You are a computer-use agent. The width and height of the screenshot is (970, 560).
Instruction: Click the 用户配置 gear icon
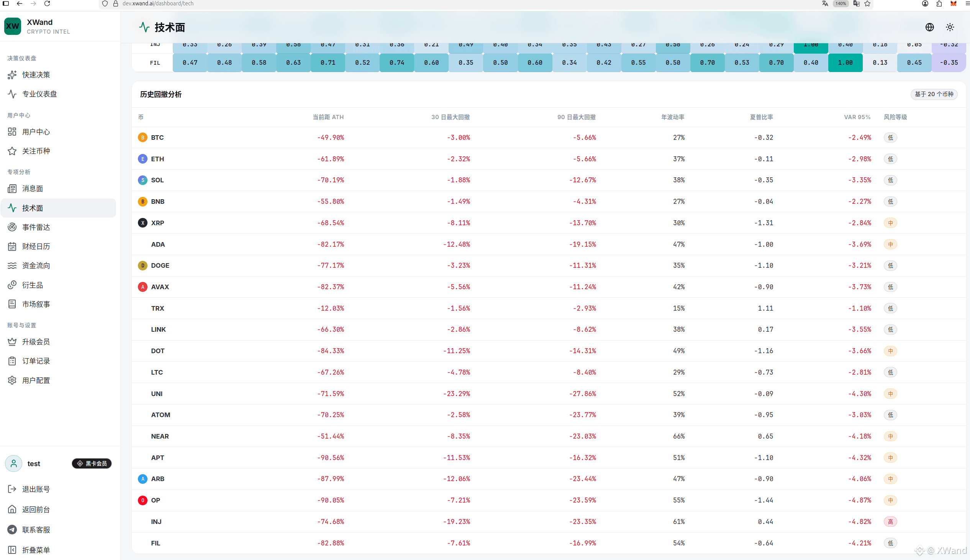[12, 380]
